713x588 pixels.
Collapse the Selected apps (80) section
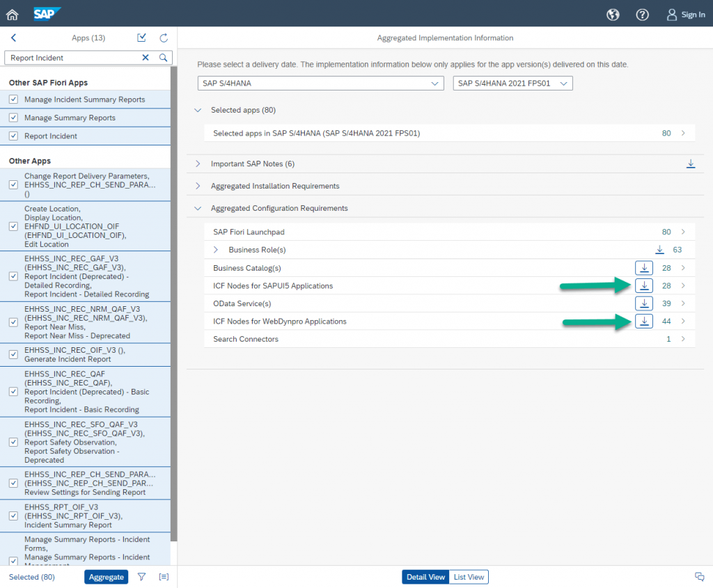pyautogui.click(x=198, y=110)
